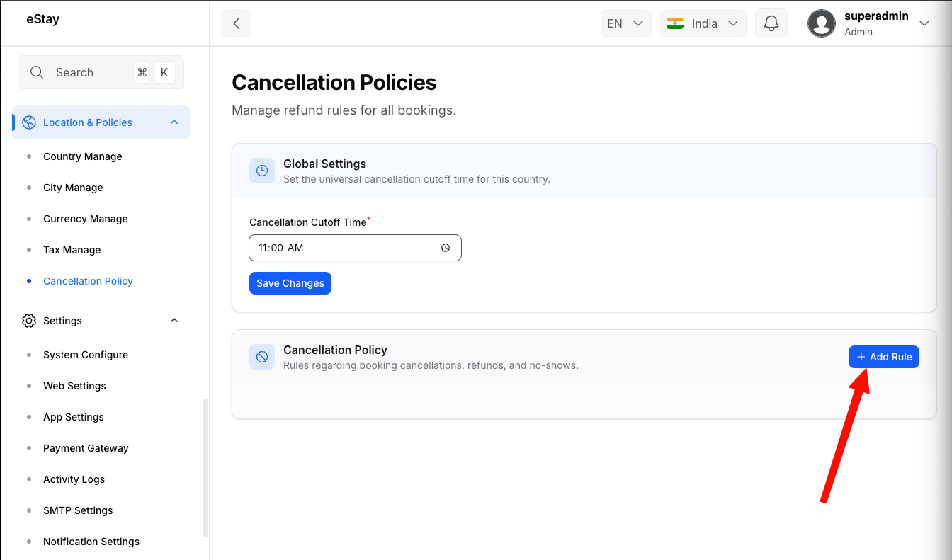Click the sidebar vertical scrollbar
Screen dimensions: 952x560
click(205, 467)
